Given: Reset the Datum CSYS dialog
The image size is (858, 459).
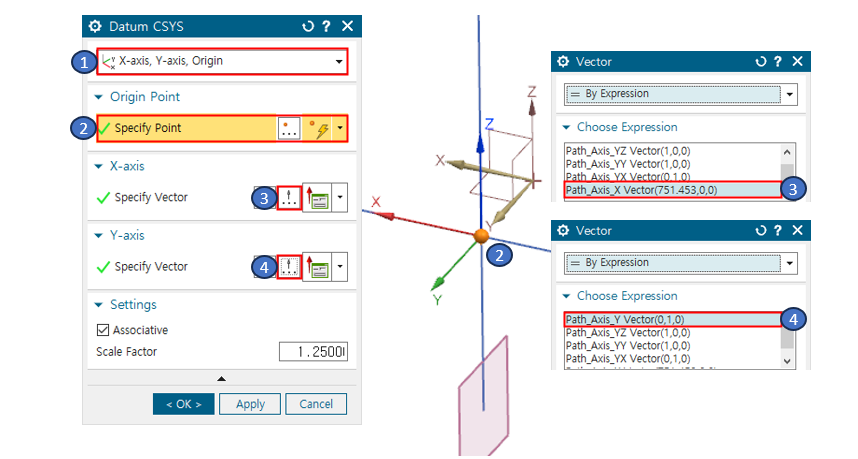Looking at the screenshot, I should coord(308,27).
